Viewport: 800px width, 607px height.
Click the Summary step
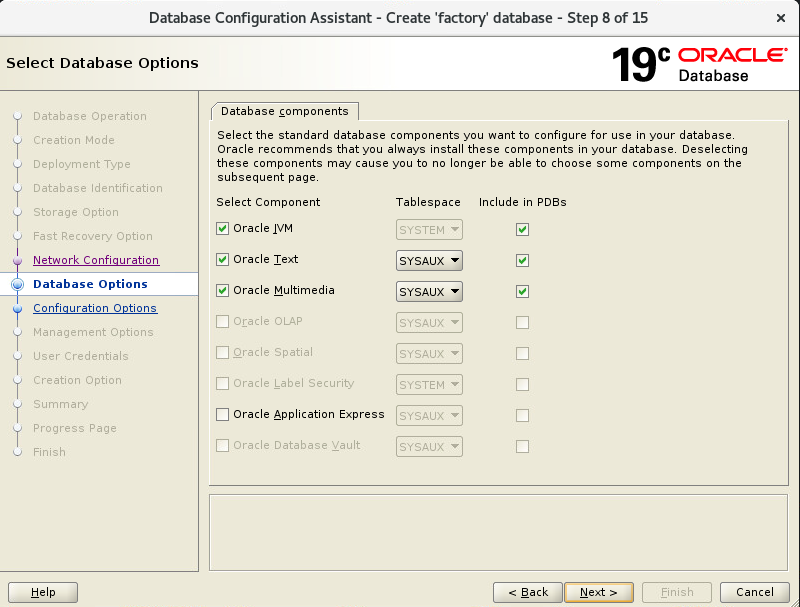coord(61,404)
